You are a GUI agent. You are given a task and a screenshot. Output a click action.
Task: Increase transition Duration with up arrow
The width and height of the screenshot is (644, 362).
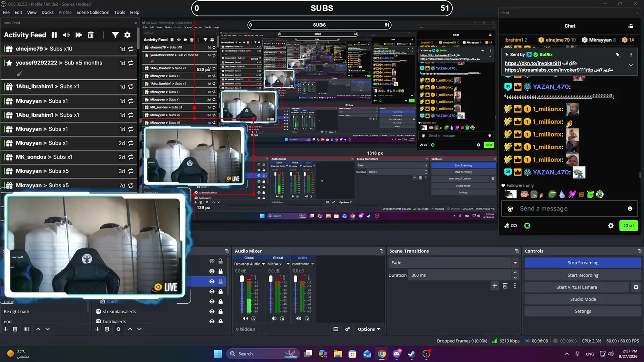pos(515,273)
